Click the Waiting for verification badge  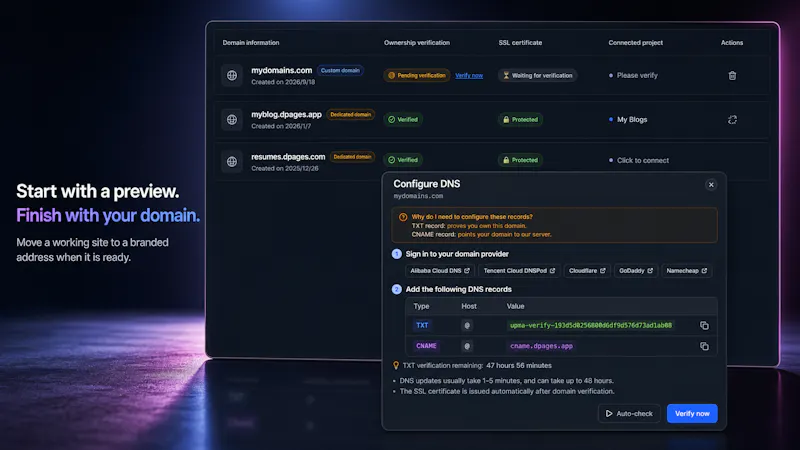coord(537,76)
